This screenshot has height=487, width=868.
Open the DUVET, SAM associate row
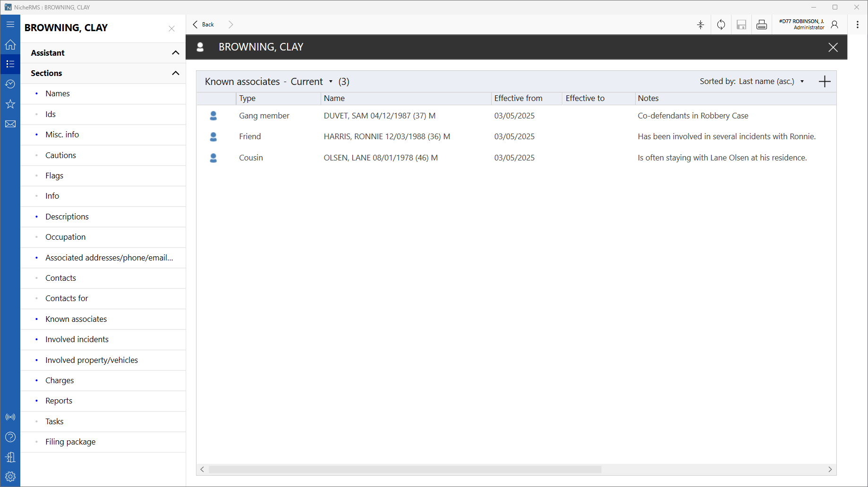[379, 116]
